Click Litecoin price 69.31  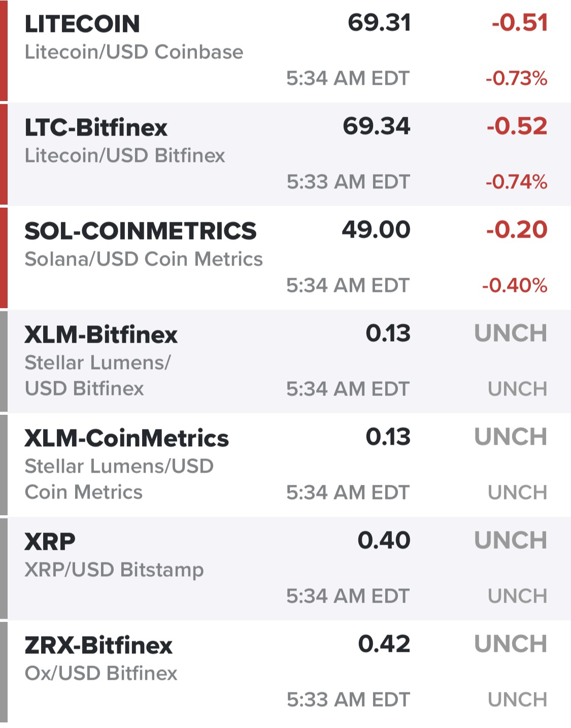[x=379, y=23]
